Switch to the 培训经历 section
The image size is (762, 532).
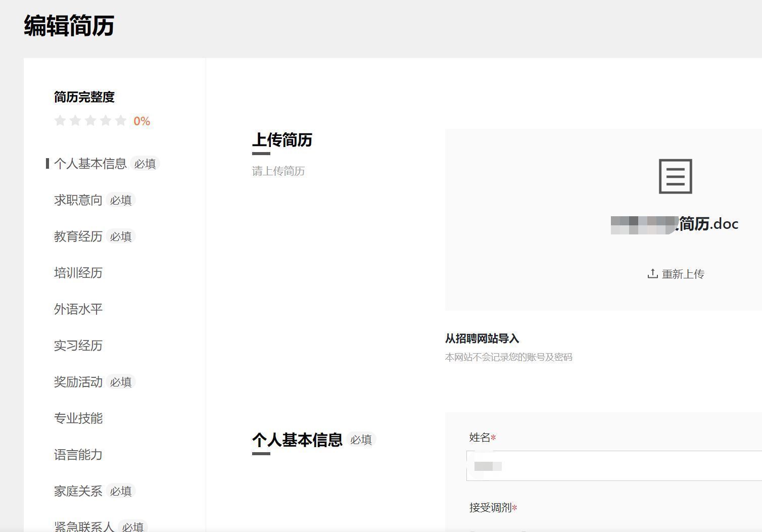click(x=78, y=273)
